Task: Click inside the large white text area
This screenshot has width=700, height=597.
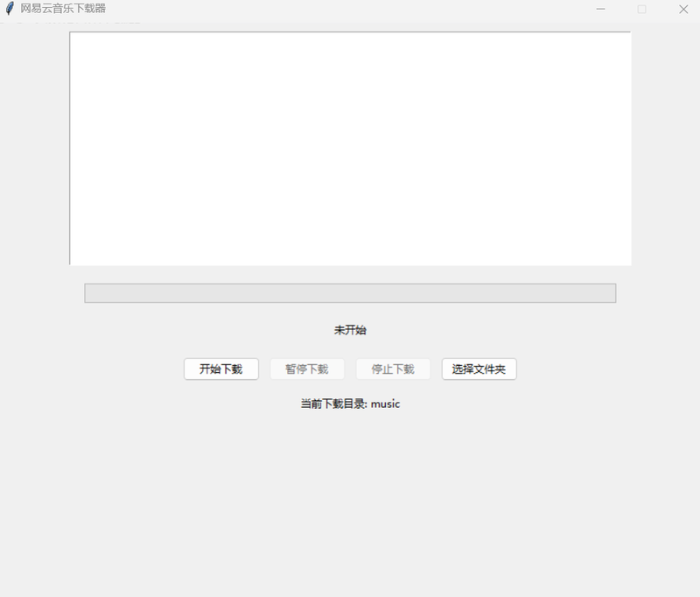Action: pyautogui.click(x=350, y=148)
